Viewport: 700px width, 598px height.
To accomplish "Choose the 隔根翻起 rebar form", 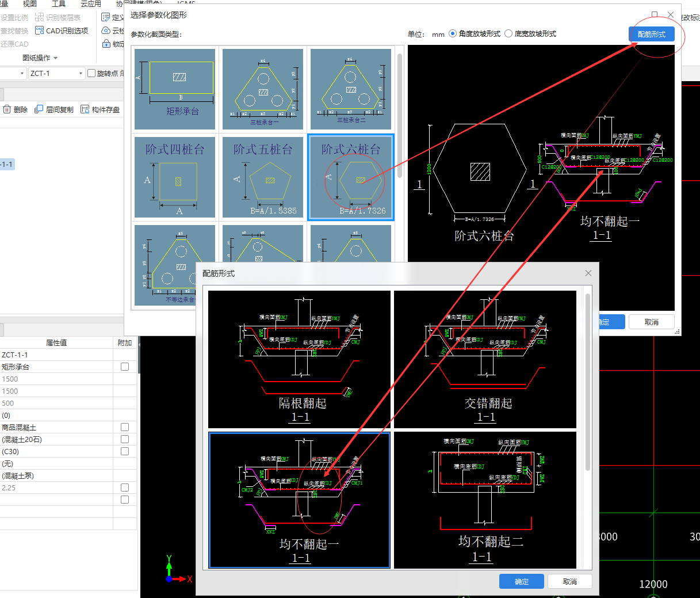I will tap(300, 359).
